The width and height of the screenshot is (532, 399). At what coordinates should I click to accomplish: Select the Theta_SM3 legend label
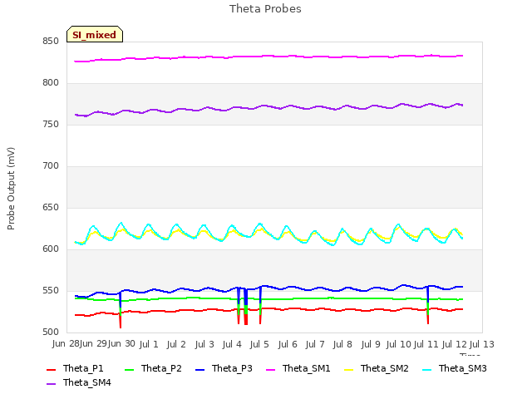click(x=462, y=368)
